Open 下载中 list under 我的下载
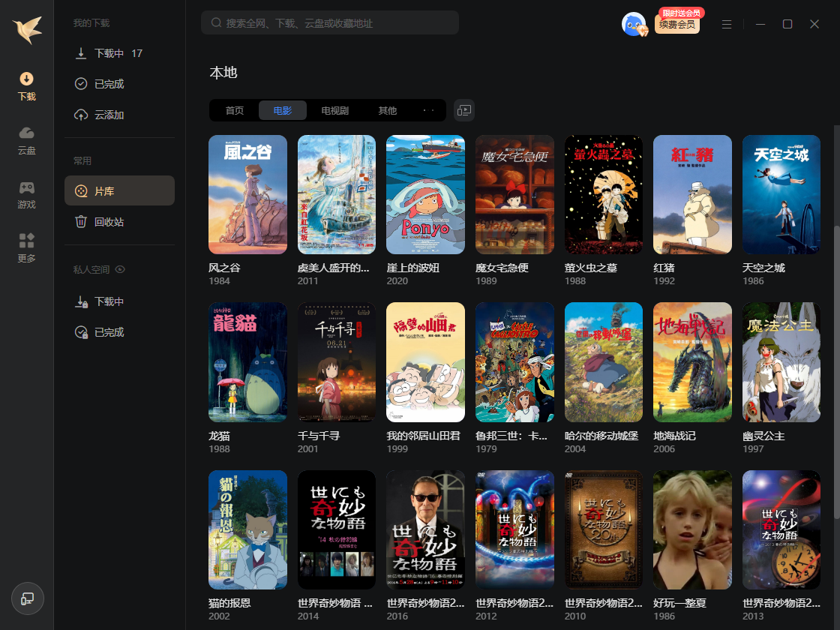 pos(119,53)
